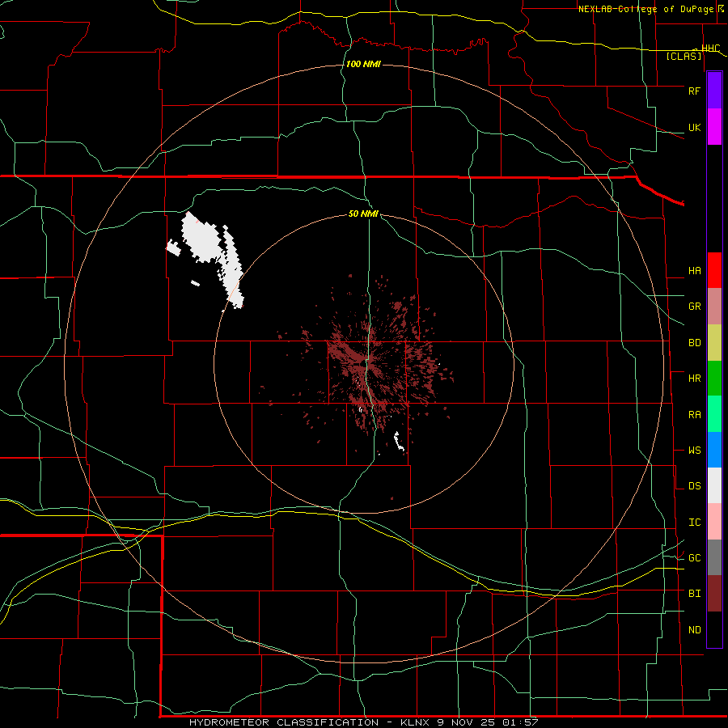This screenshot has height=728, width=728.
Task: Click the WS legend label
Action: (x=695, y=451)
